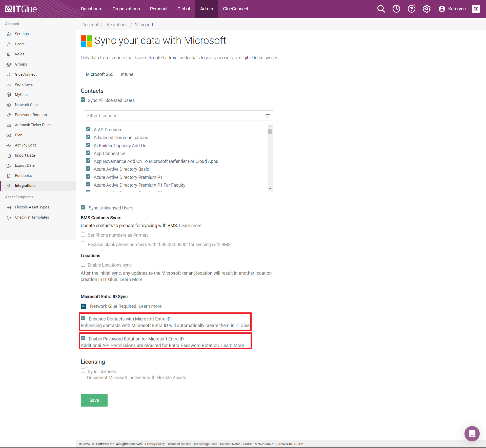Open Entra Password Rotation Learn More link

click(233, 346)
